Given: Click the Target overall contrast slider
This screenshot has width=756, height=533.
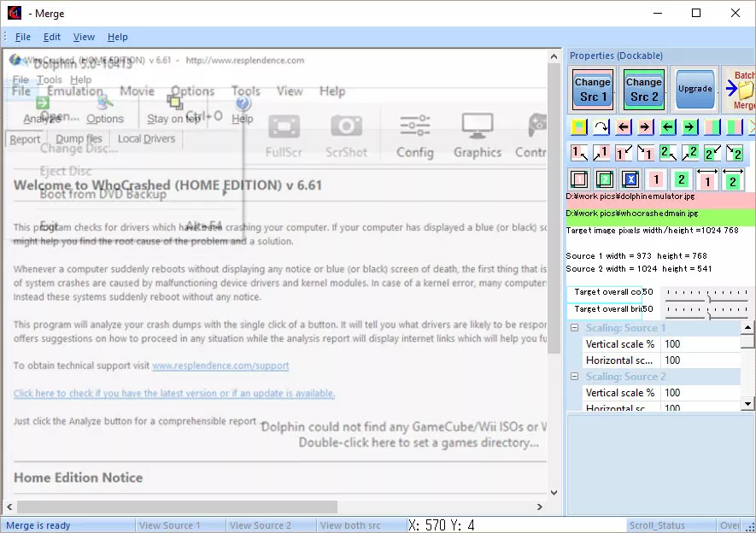Looking at the screenshot, I should tap(706, 296).
